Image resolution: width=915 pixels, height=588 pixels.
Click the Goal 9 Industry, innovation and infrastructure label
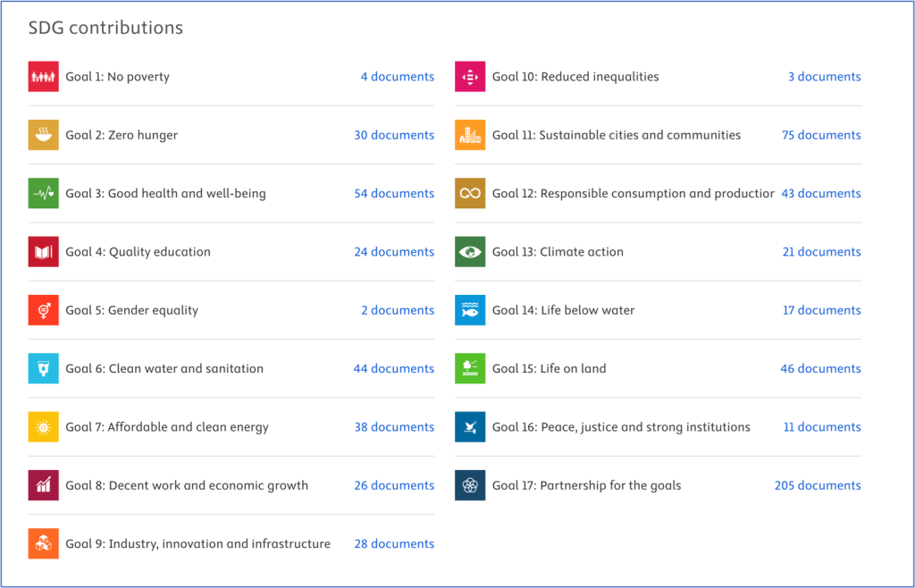point(197,543)
